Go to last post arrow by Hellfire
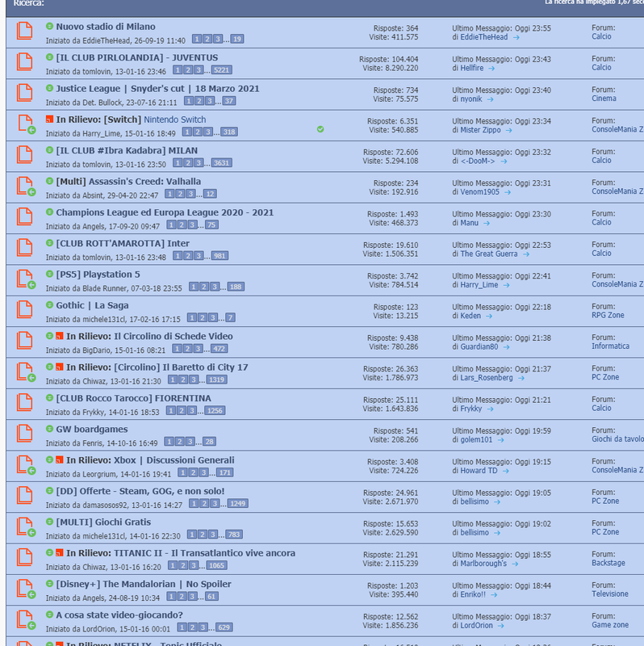 (491, 69)
